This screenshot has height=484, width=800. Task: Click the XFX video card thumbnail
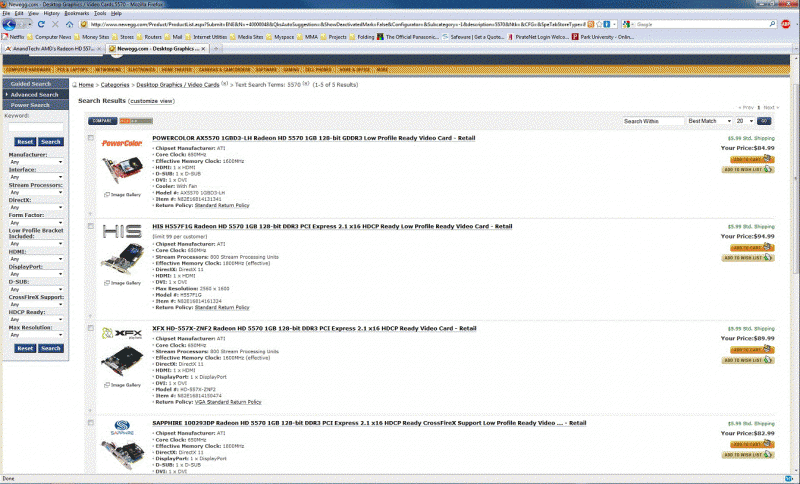[x=122, y=361]
